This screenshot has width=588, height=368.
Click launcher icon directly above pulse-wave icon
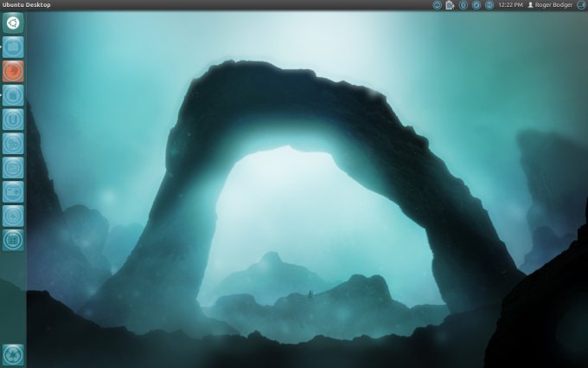[x=13, y=191]
